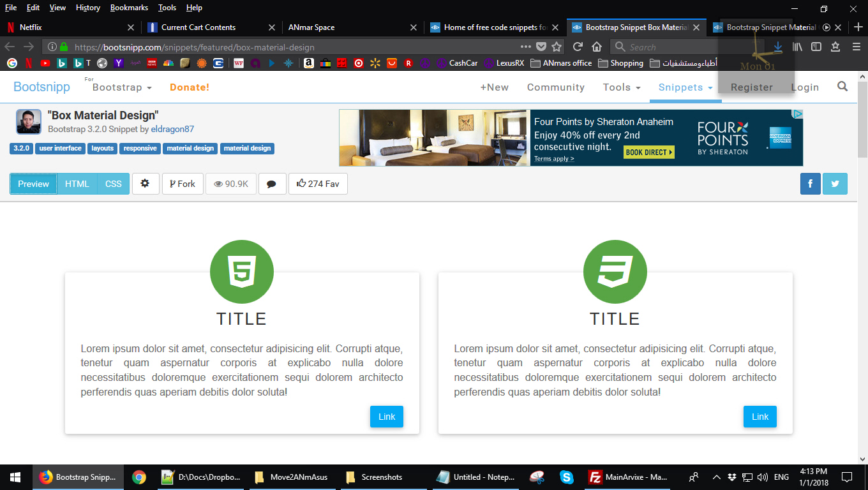
Task: Expand the Bootstrap version dropdown
Action: click(x=122, y=87)
